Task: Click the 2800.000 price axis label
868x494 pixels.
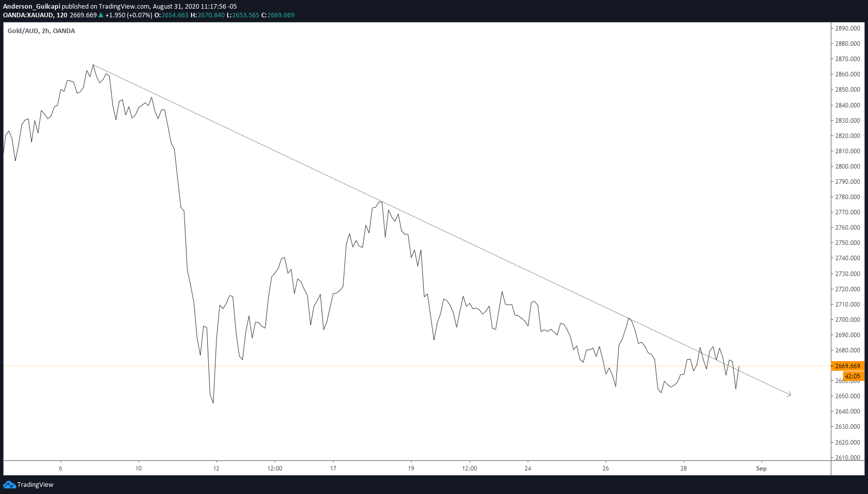Action: click(848, 166)
